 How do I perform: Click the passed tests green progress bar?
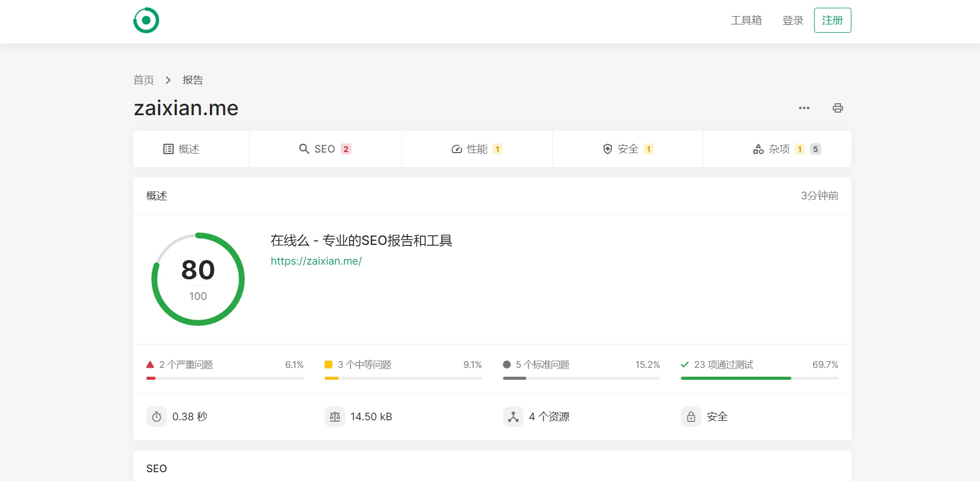[x=736, y=378]
